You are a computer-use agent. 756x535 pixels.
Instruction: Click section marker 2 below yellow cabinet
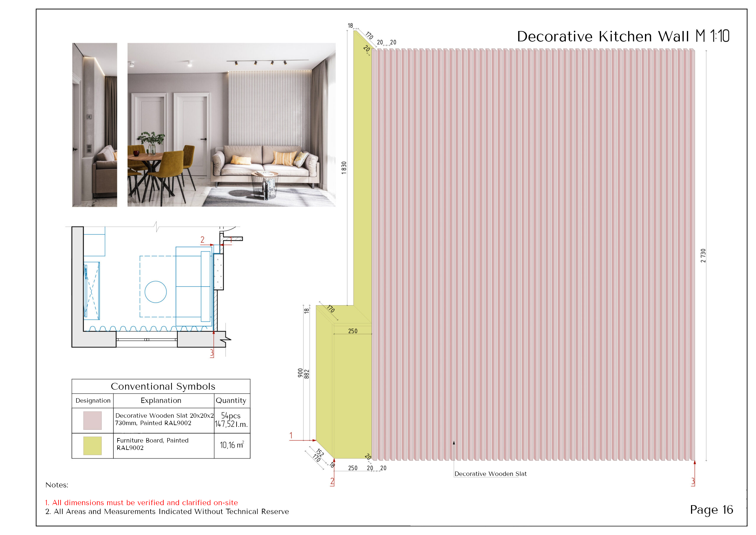[332, 482]
